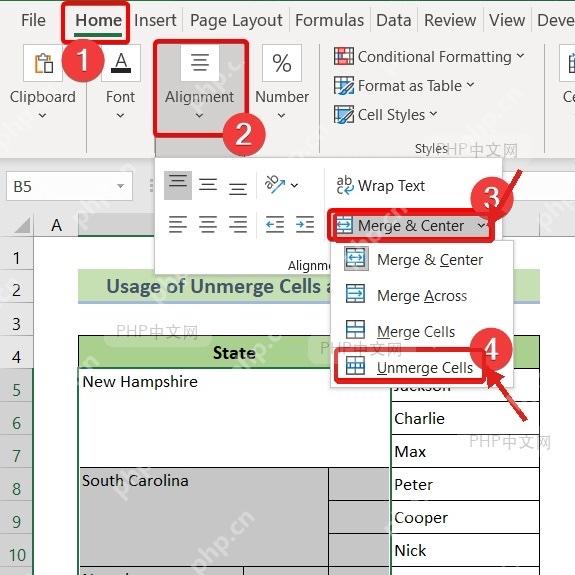575x575 pixels.
Task: Open Cell Styles dropdown
Action: pos(433,114)
